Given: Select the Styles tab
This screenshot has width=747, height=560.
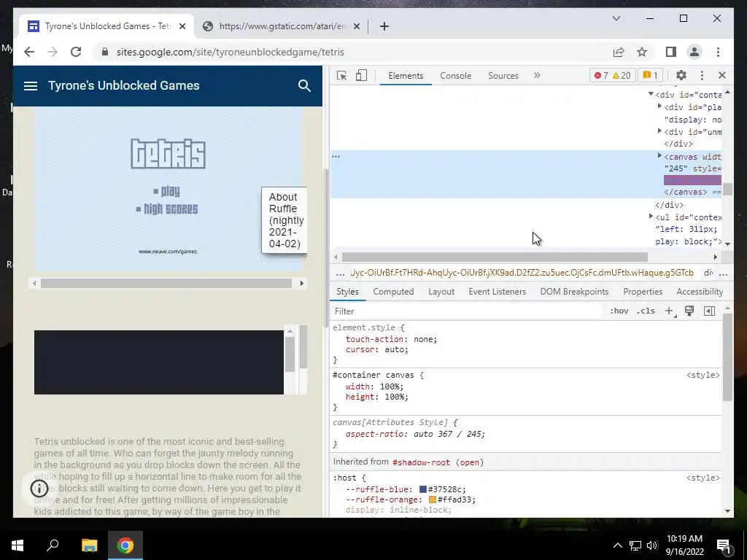Looking at the screenshot, I should tap(347, 292).
